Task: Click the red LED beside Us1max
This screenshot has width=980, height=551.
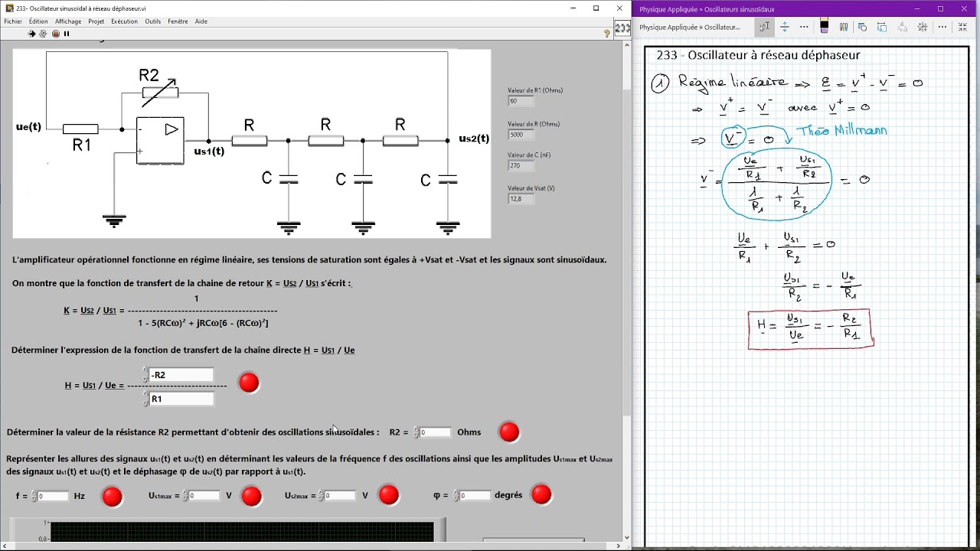Action: tap(251, 497)
